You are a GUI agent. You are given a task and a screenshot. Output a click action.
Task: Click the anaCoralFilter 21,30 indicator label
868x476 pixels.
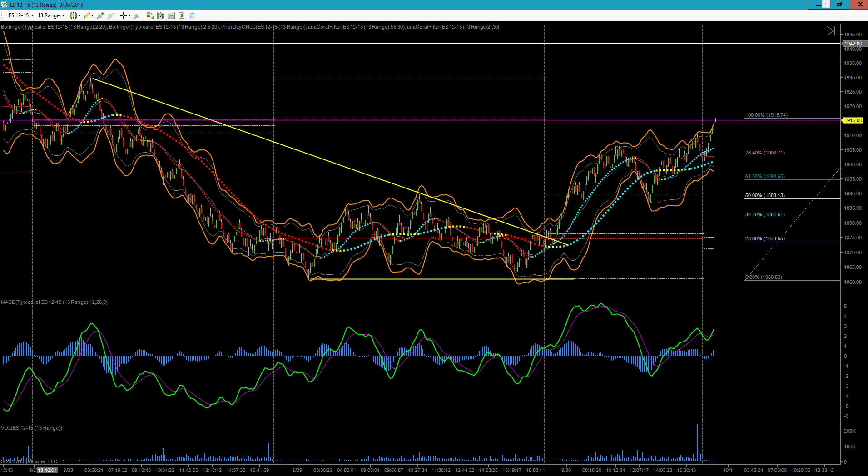[x=453, y=27]
